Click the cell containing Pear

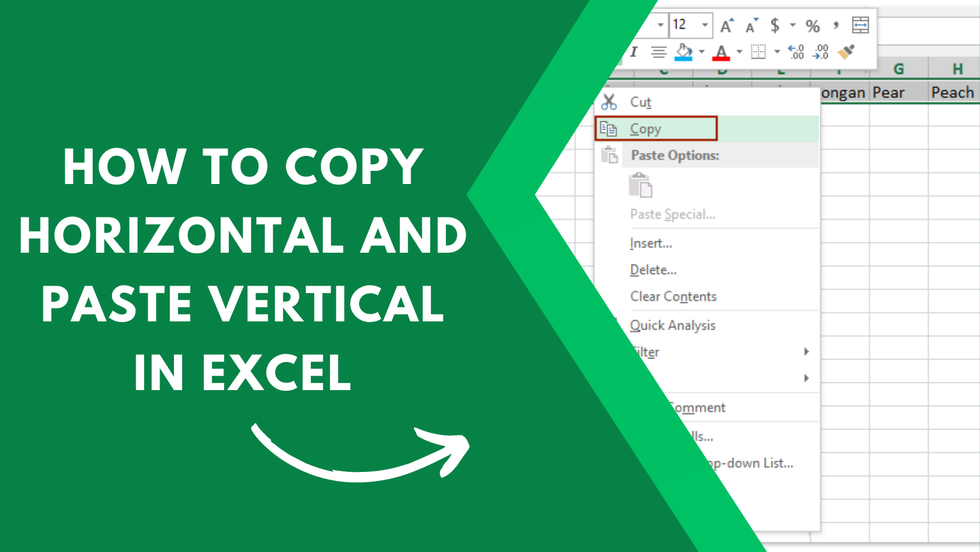click(x=899, y=93)
